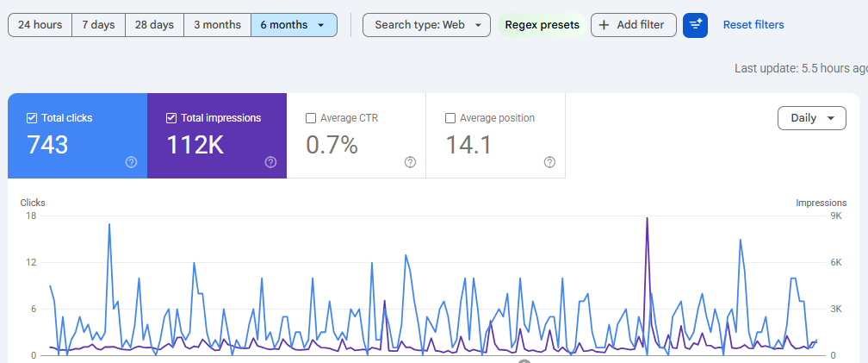868x363 pixels.
Task: Open help icon on Total clicks card
Action: (x=131, y=162)
